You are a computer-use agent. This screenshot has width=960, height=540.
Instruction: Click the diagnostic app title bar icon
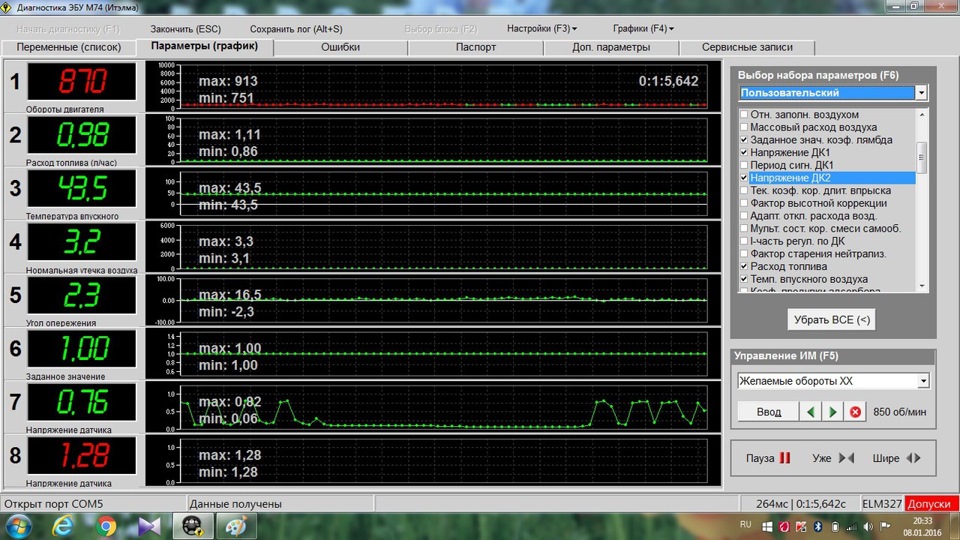[7, 7]
